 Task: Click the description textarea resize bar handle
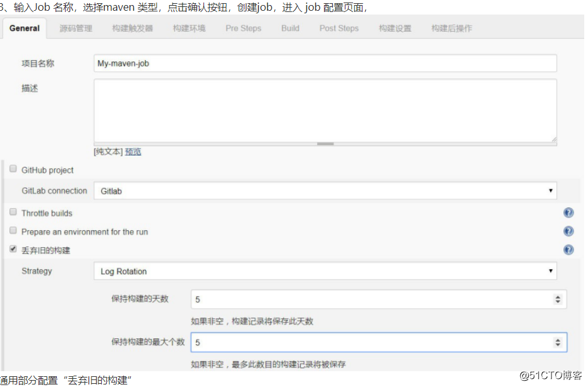325,144
